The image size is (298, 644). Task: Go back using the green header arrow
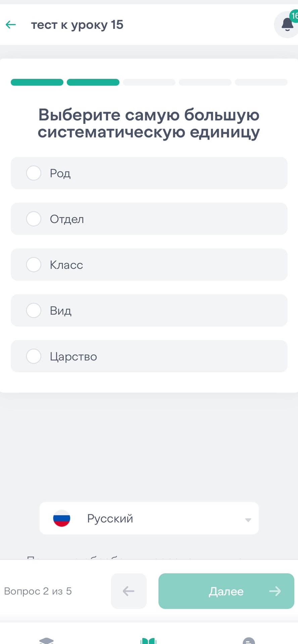(11, 24)
